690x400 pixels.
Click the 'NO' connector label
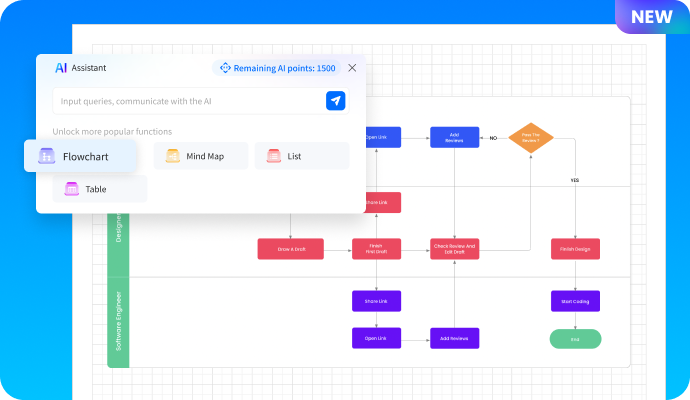493,138
